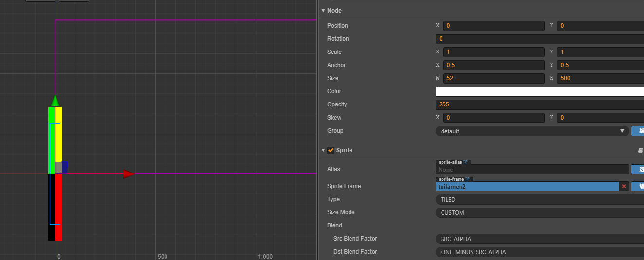Click the Opacity value field

tap(539, 104)
